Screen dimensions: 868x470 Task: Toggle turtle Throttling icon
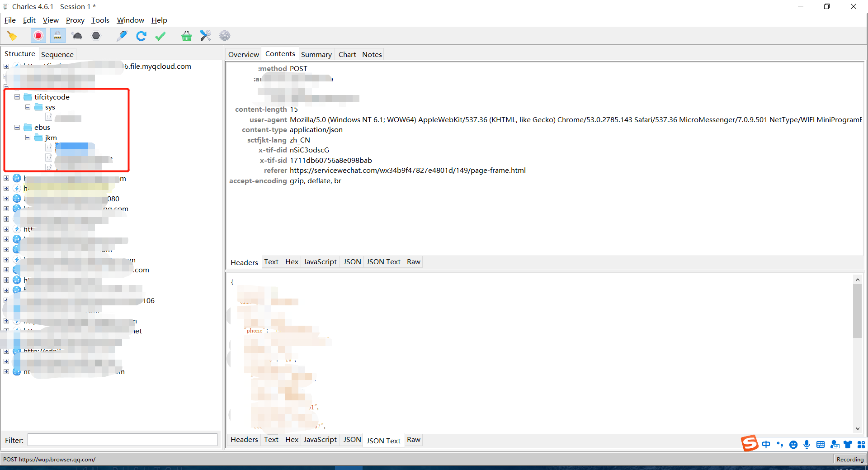pos(77,36)
